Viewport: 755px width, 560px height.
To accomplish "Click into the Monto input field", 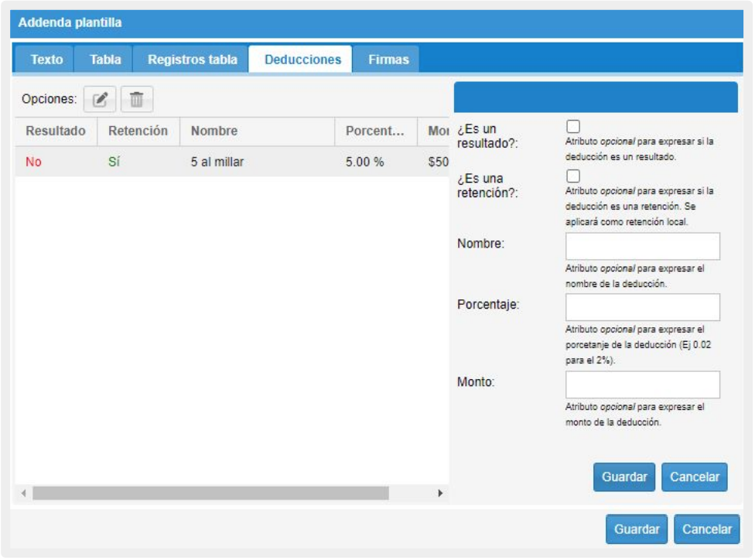I will tap(642, 384).
